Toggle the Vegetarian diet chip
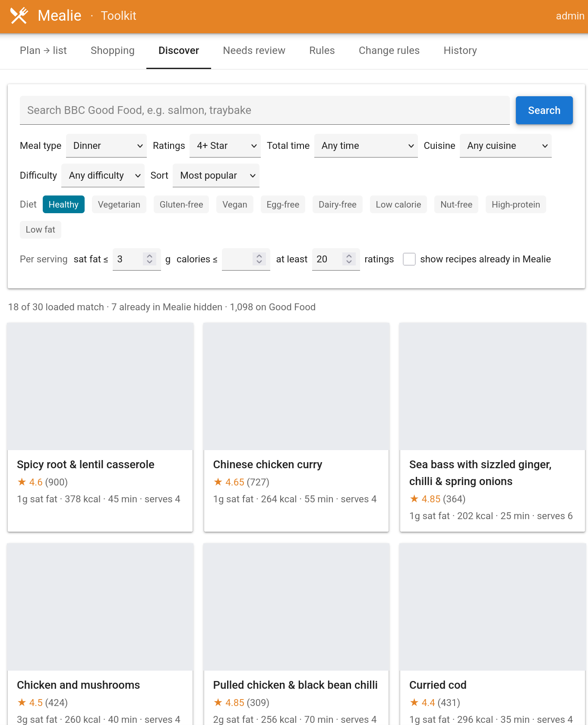This screenshot has height=725, width=588. tap(119, 205)
